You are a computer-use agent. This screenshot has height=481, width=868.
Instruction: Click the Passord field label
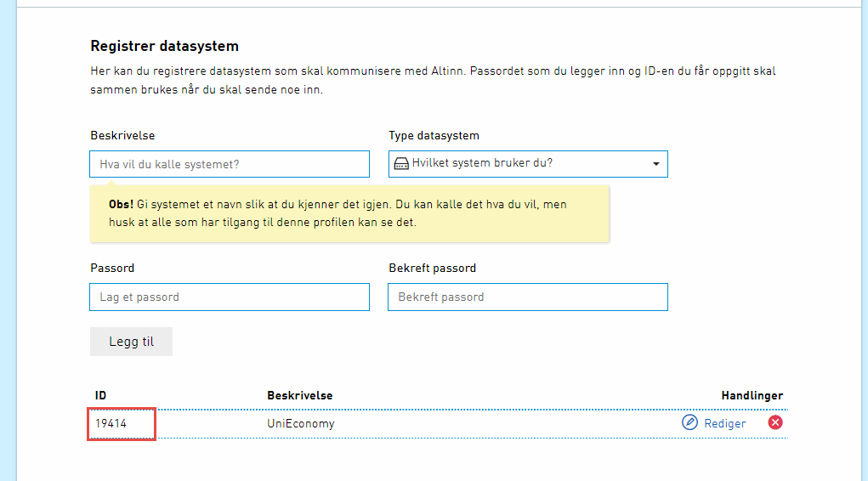(x=112, y=268)
